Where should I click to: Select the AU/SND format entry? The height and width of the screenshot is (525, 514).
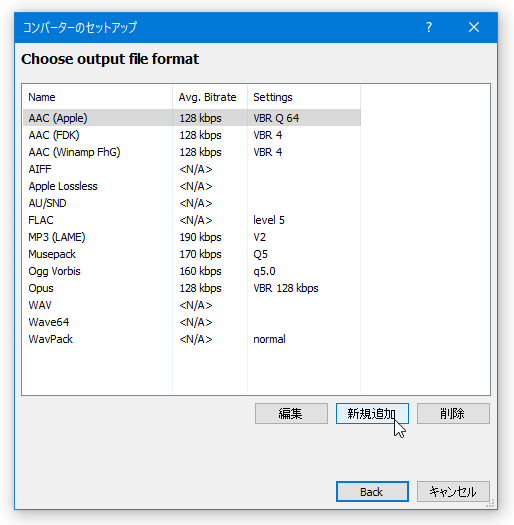pos(192,203)
